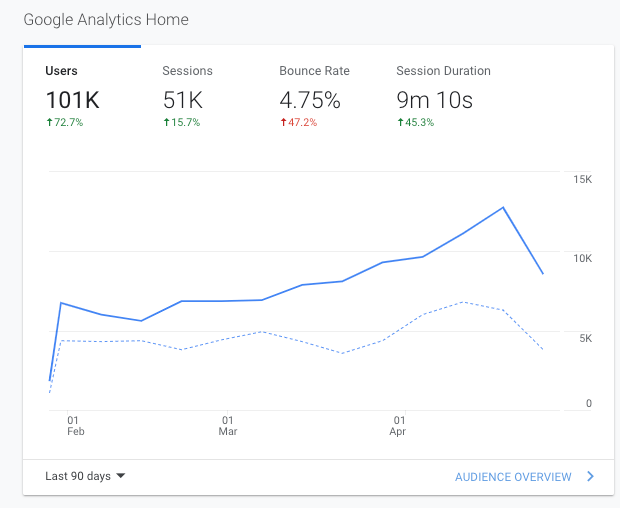The height and width of the screenshot is (508, 620).
Task: Click the 45.3% duration change indicator
Action: [x=416, y=123]
